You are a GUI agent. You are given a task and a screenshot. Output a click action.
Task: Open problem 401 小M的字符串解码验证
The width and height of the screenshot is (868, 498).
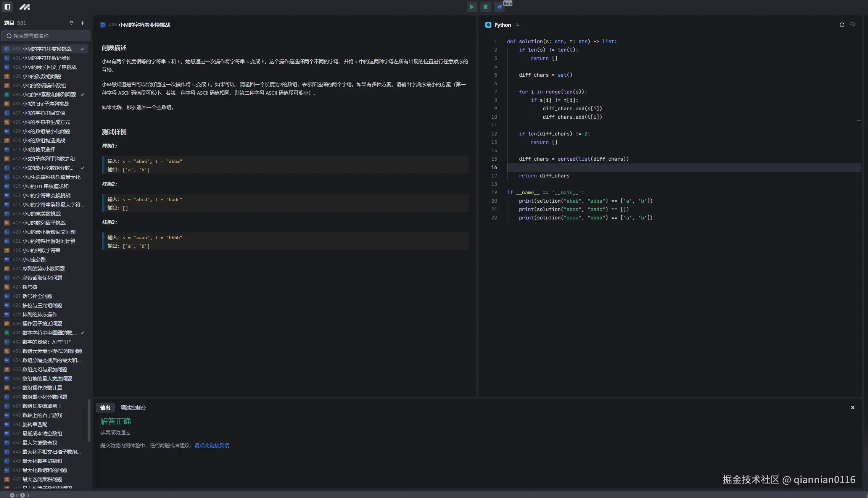pyautogui.click(x=47, y=58)
